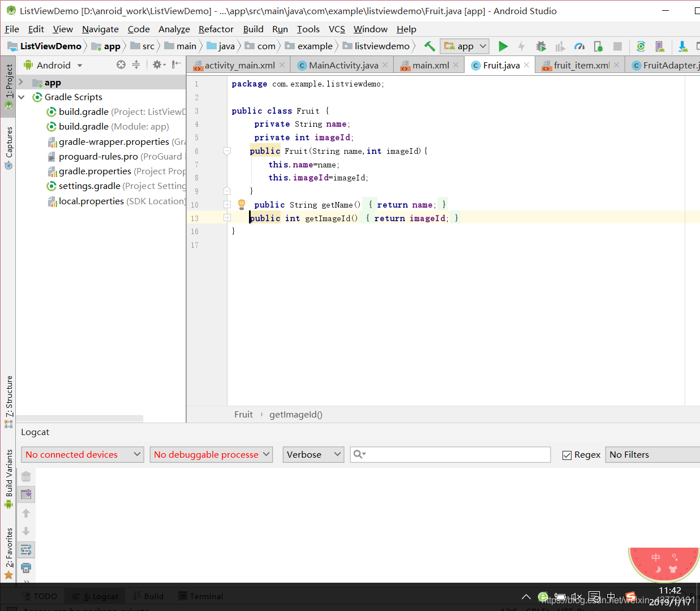
Task: Open the Captures side tool window
Action: click(8, 148)
